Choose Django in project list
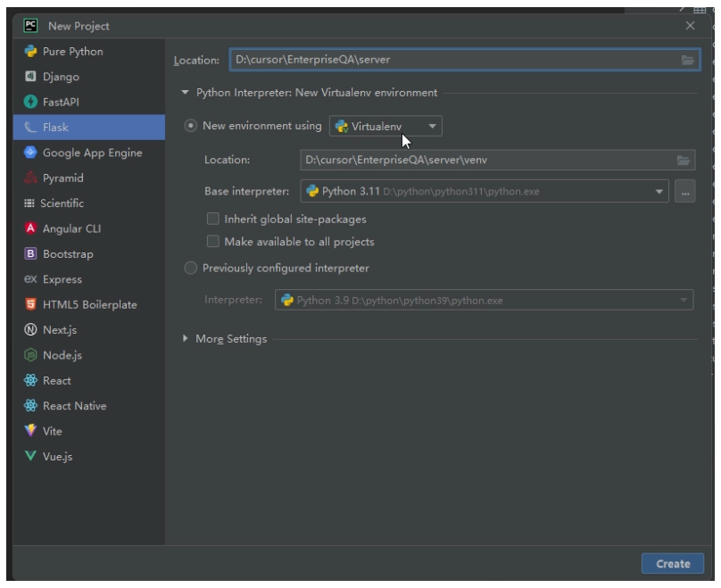 (88, 77)
